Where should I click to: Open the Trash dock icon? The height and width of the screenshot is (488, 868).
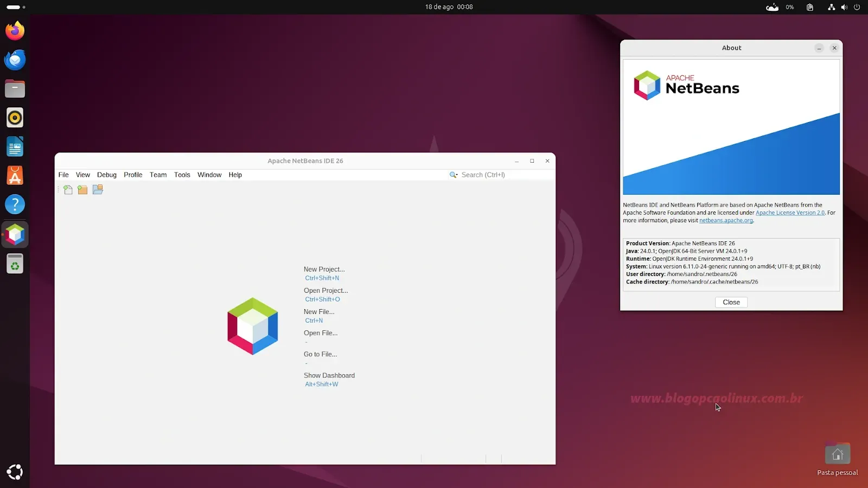click(x=15, y=264)
